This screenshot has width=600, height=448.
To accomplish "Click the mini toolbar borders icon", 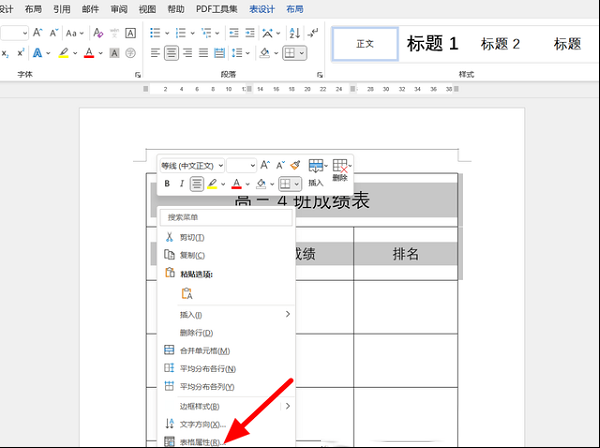I will click(x=285, y=184).
